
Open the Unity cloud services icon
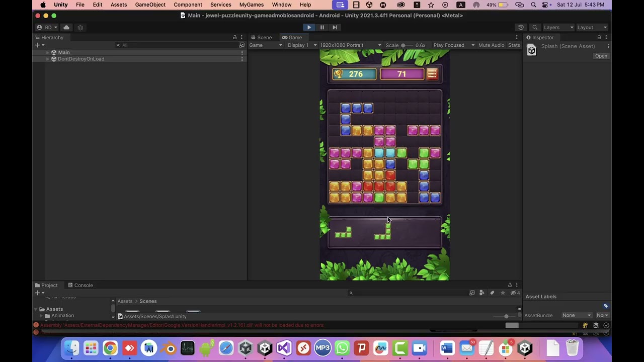point(66,27)
